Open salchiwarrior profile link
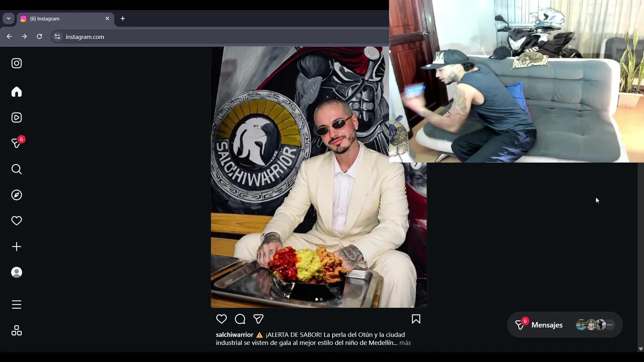Screen dimensions: 644x362 click(234, 335)
